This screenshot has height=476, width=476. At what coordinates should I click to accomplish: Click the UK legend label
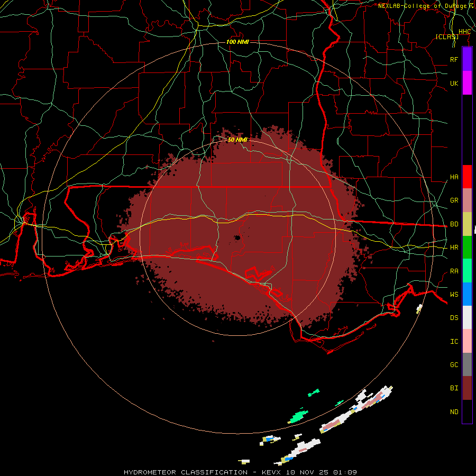tap(454, 83)
